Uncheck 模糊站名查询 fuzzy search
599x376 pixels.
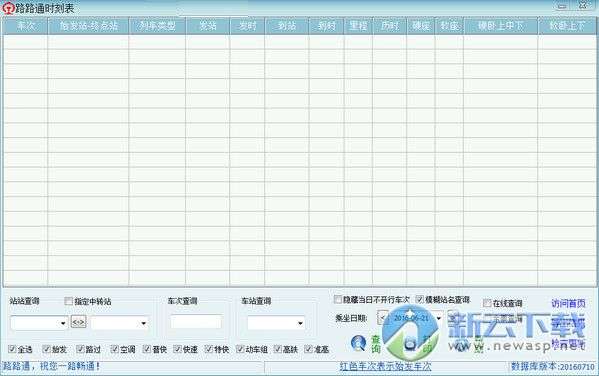420,299
